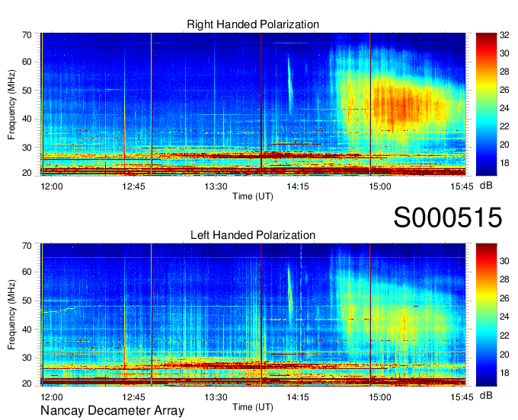Viewport: 518px width, 420px height.
Task: Click the "28" value on the Right Handed color bar
Action: [504, 72]
